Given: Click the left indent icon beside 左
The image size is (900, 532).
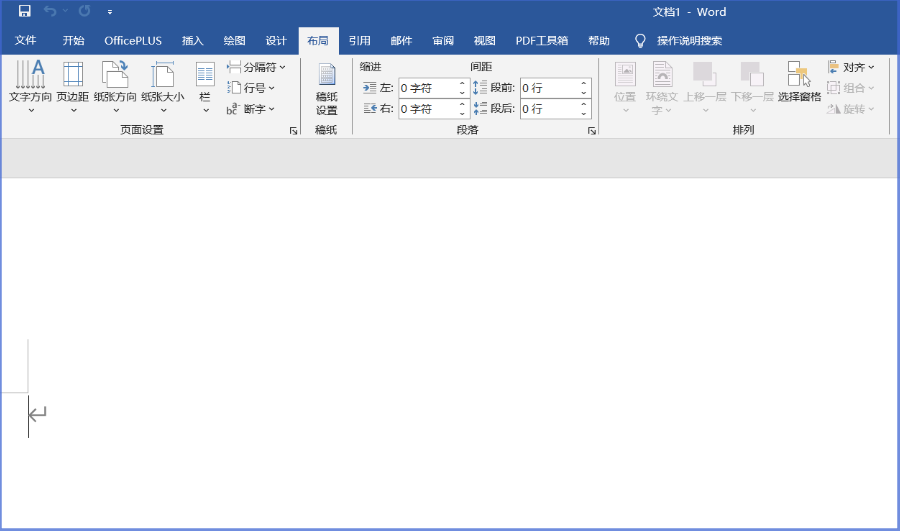Looking at the screenshot, I should click(370, 88).
